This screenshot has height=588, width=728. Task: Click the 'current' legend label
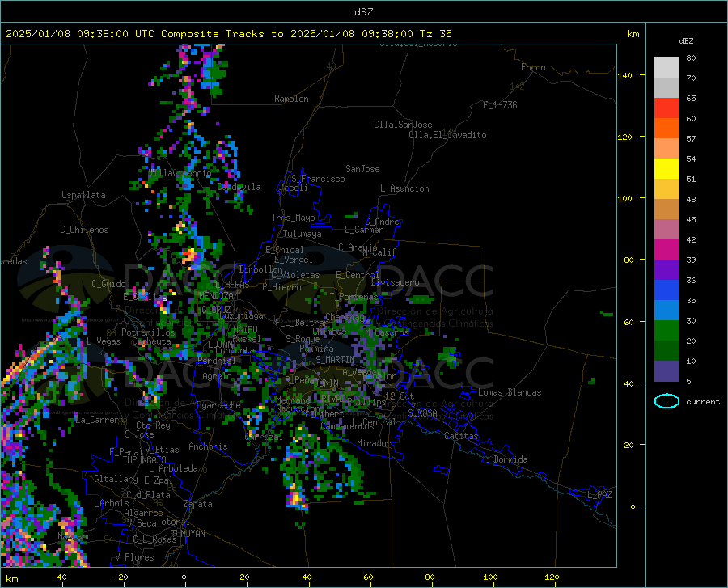click(x=703, y=401)
